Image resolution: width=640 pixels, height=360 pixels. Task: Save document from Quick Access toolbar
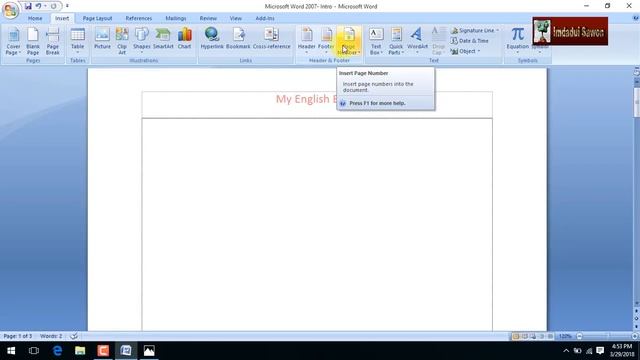click(x=28, y=6)
